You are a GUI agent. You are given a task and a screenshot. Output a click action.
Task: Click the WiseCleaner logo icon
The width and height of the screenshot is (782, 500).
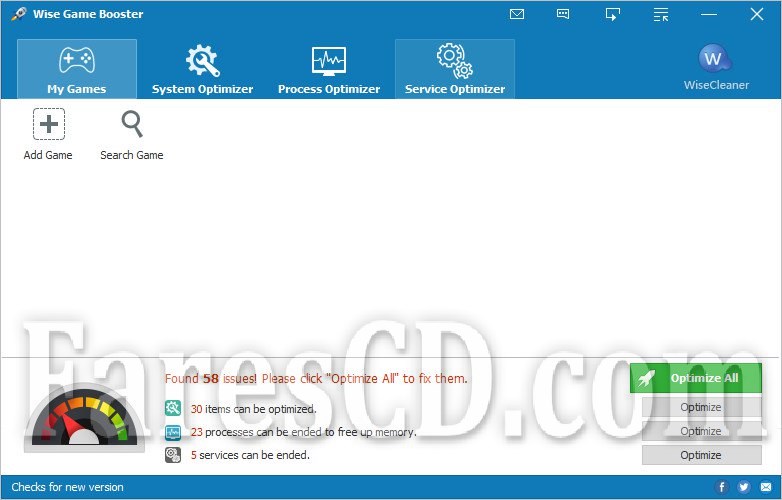coord(715,59)
